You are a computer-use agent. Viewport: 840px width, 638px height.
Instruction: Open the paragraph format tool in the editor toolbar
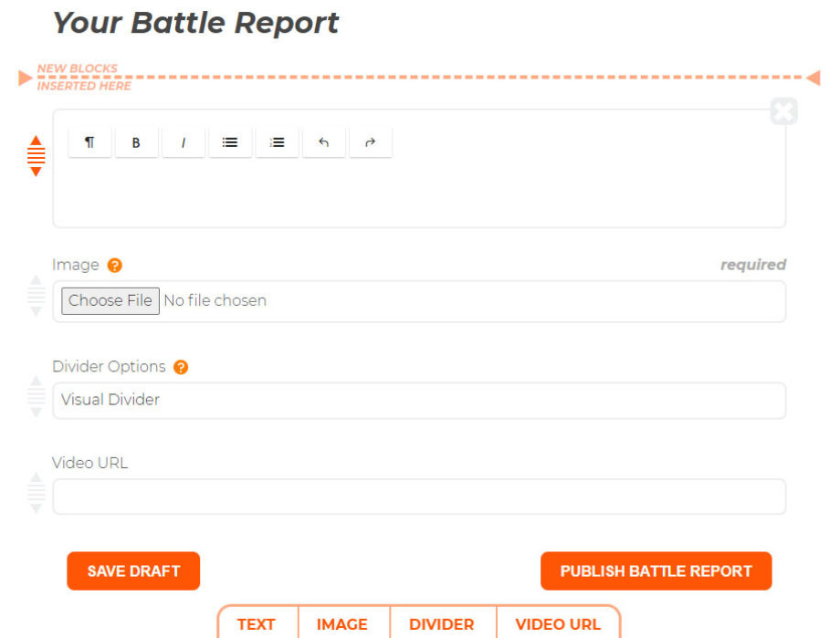(90, 142)
